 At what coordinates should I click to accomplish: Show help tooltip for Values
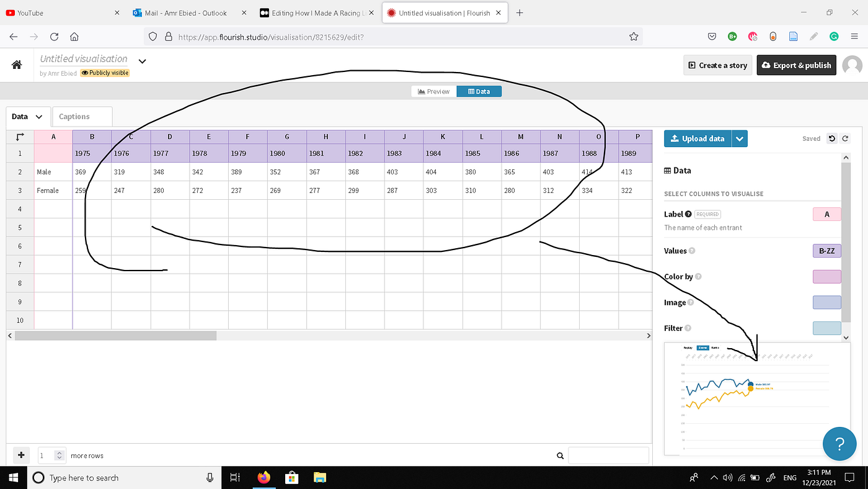[692, 251]
